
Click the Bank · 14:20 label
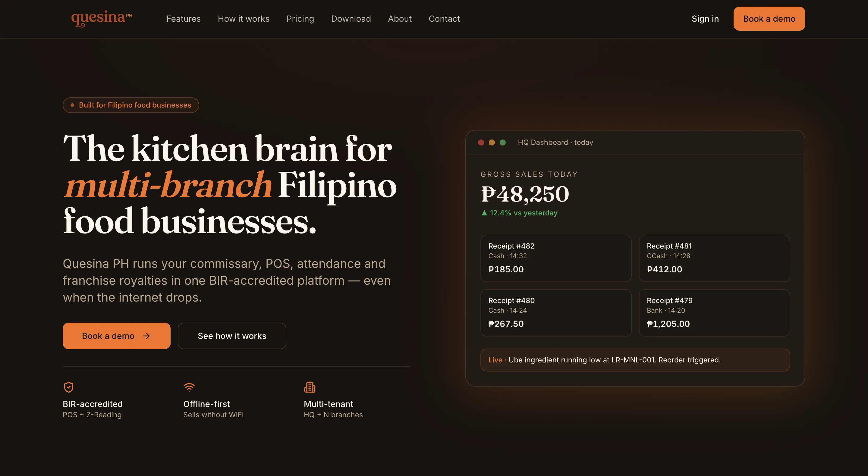click(665, 310)
